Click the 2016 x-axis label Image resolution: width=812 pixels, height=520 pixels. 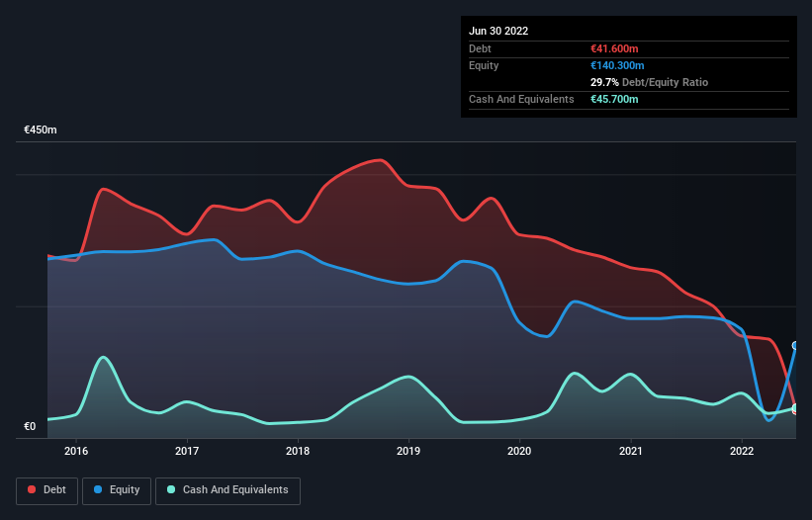tap(76, 451)
